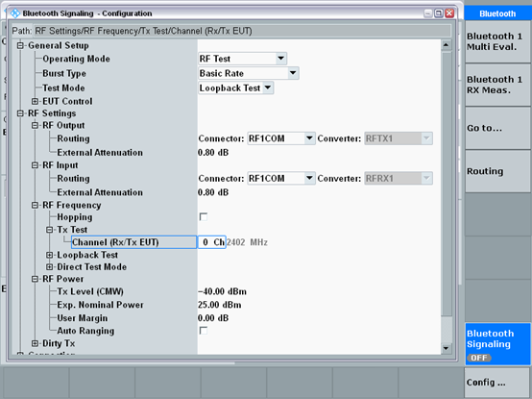Image resolution: width=532 pixels, height=399 pixels.
Task: Minimize the Configuration window
Action: pyautogui.click(x=428, y=13)
